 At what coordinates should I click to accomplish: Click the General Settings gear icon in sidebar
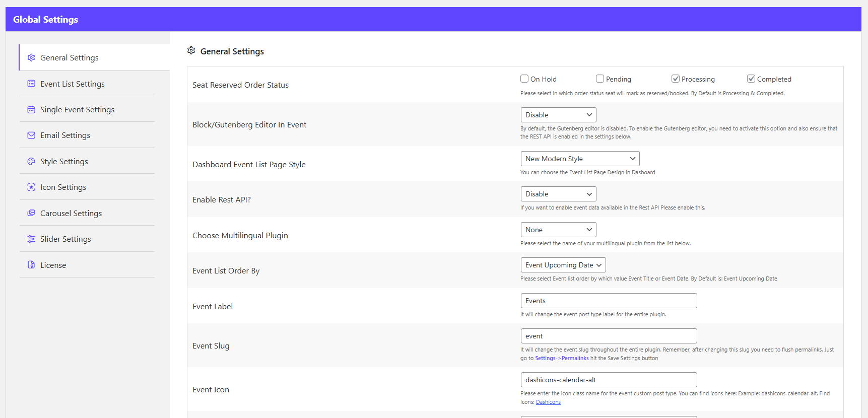click(31, 58)
